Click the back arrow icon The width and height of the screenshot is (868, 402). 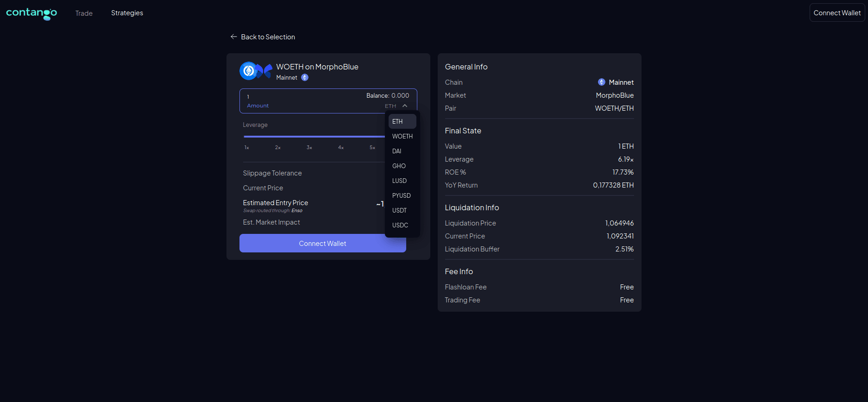(x=233, y=37)
